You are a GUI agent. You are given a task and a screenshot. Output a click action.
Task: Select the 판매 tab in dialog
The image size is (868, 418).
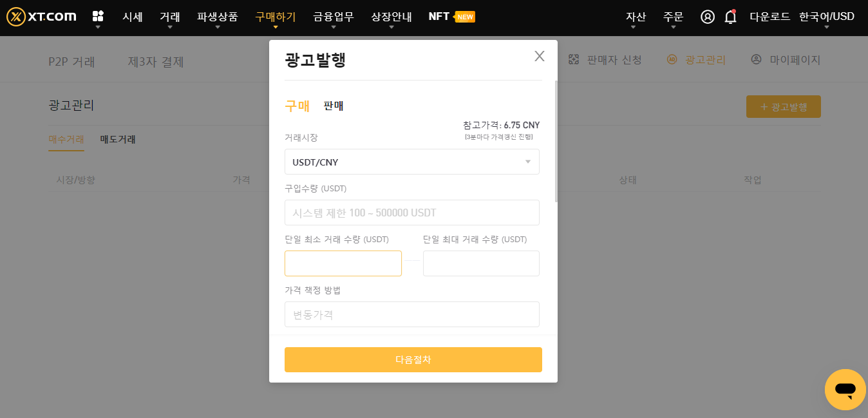tap(334, 106)
